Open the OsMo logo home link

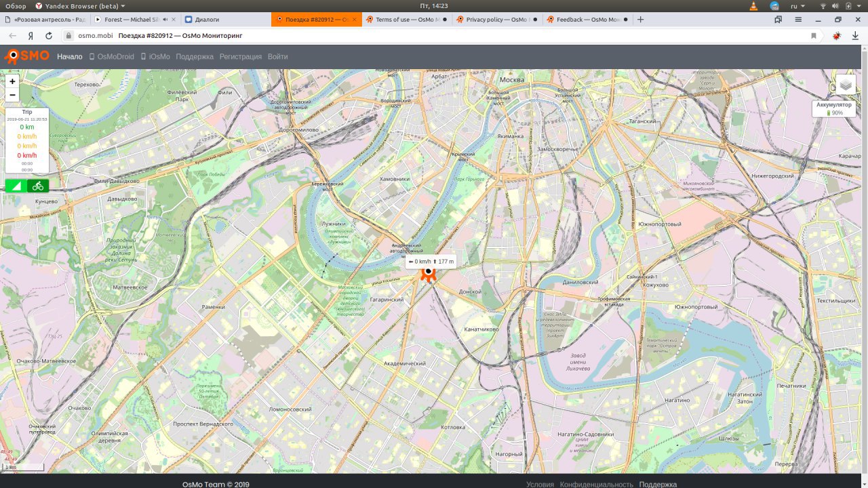point(27,56)
